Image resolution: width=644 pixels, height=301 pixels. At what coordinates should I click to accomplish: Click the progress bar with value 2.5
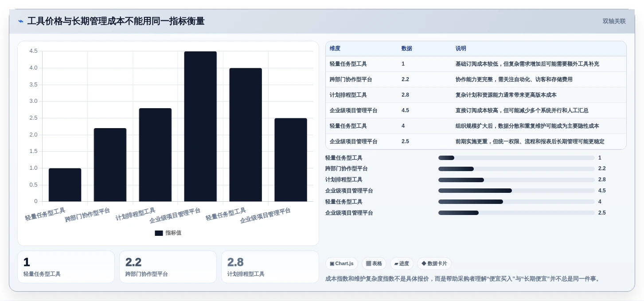[516, 213]
